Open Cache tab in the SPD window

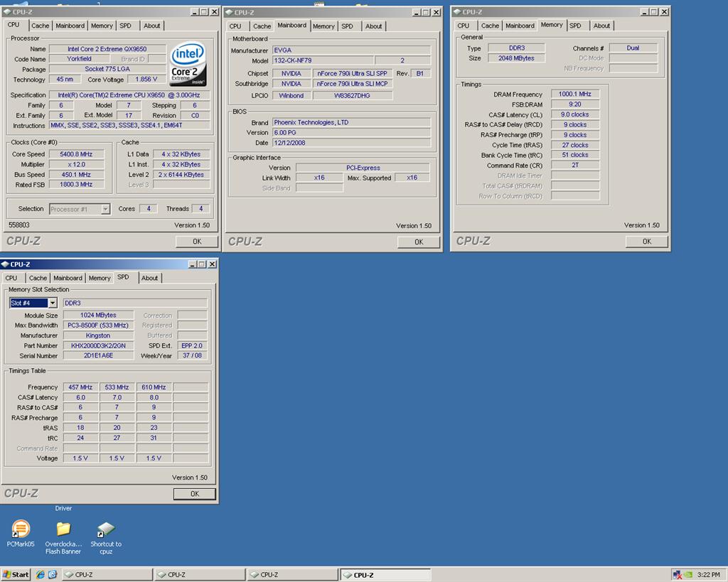tap(38, 278)
